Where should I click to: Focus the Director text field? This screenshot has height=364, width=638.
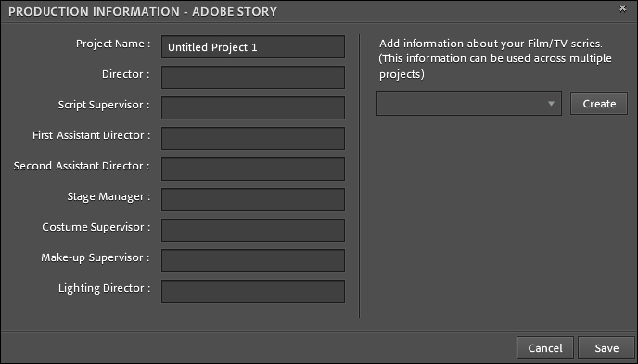click(x=253, y=77)
